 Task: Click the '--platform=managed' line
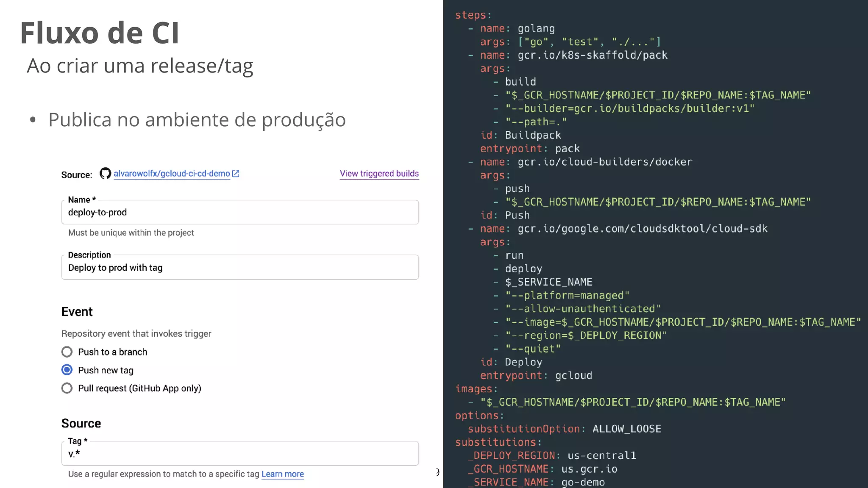[x=561, y=295]
